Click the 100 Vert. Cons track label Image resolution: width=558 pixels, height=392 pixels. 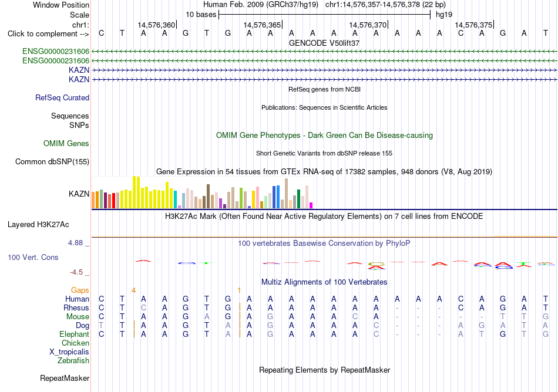tap(33, 257)
